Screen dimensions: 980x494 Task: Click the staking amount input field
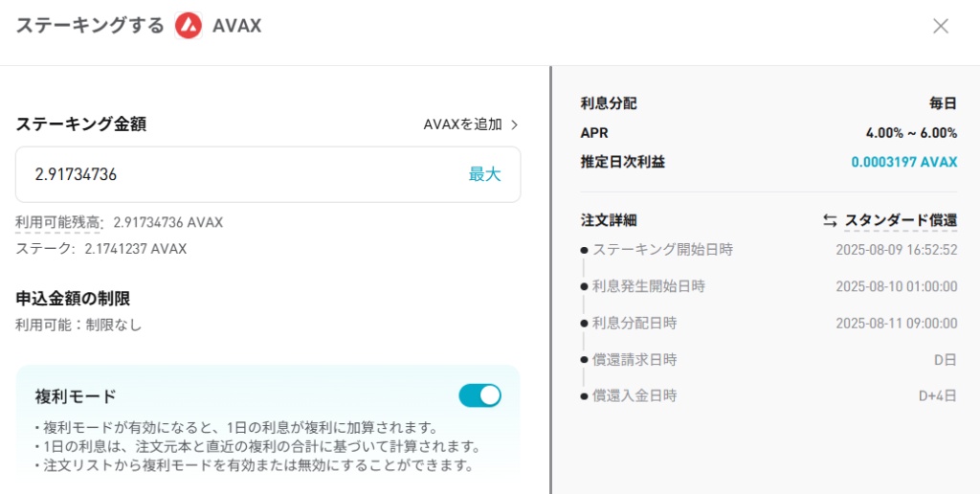click(x=268, y=174)
